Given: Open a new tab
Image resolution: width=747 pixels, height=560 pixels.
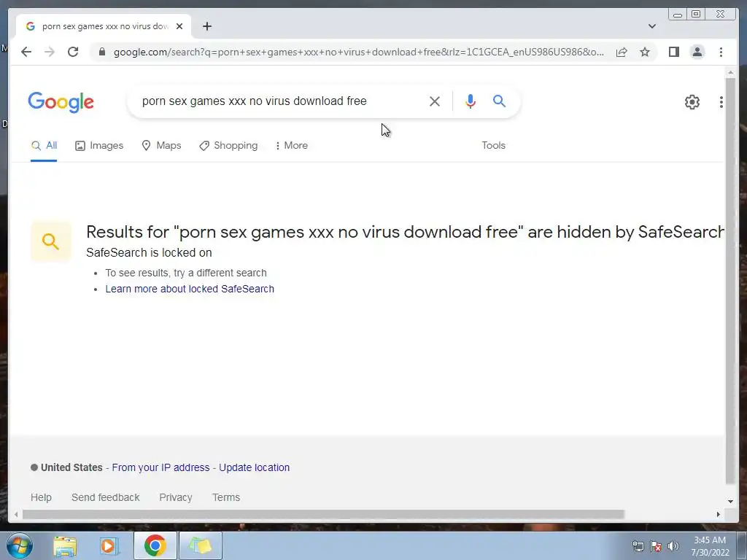Looking at the screenshot, I should tap(206, 26).
